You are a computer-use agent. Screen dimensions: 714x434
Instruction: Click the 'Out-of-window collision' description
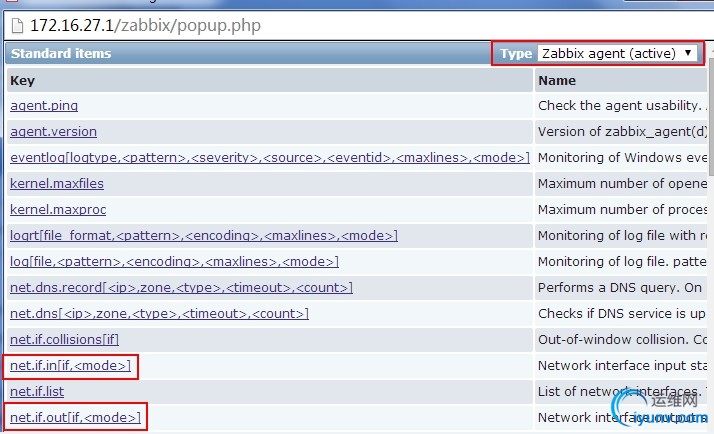[622, 339]
